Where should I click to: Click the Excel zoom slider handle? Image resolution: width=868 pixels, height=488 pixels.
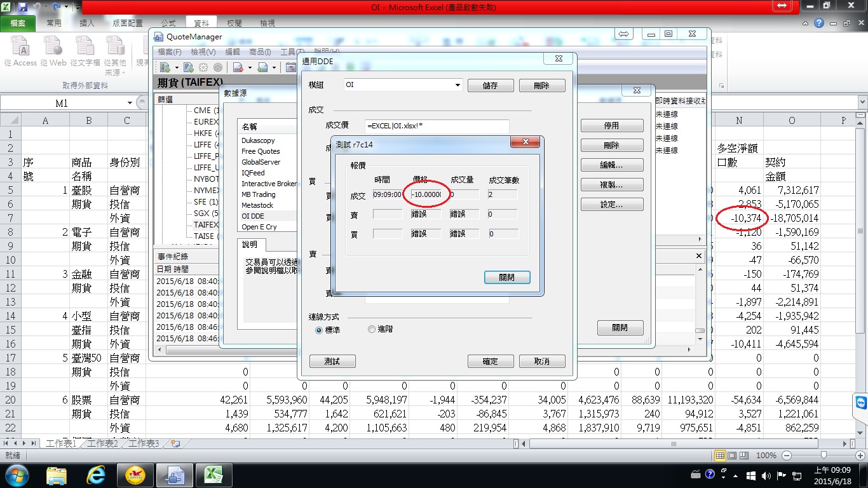tap(824, 456)
